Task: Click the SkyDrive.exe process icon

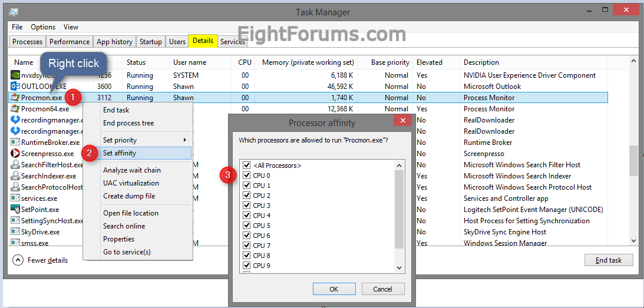Action: tap(15, 232)
